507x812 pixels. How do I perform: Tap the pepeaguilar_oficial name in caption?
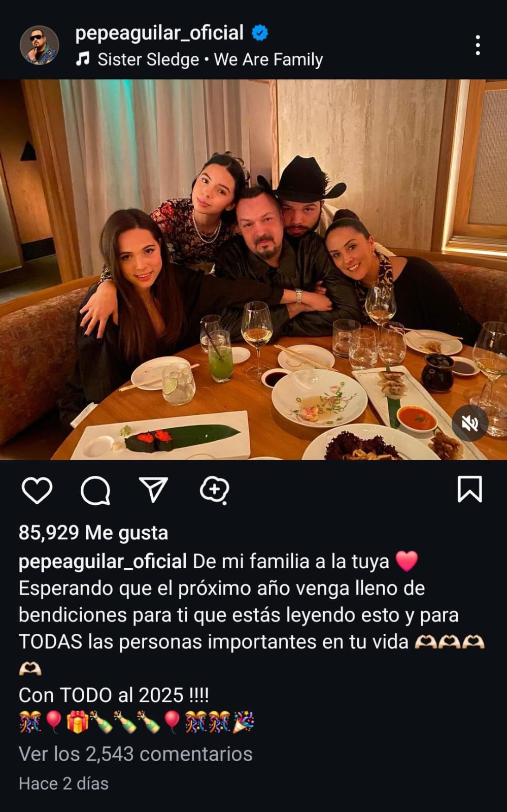coord(103,562)
